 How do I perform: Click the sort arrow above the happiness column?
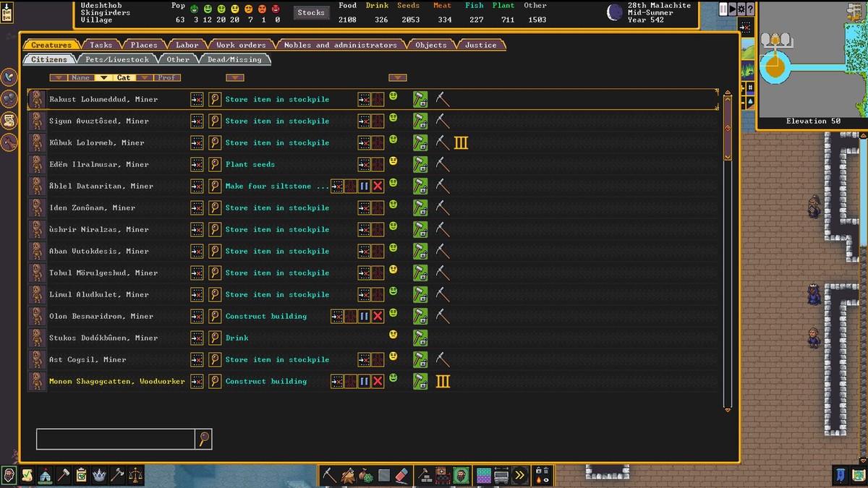[397, 77]
